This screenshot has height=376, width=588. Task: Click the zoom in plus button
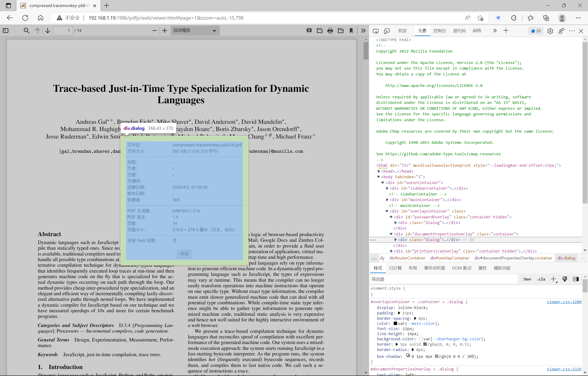click(x=164, y=31)
